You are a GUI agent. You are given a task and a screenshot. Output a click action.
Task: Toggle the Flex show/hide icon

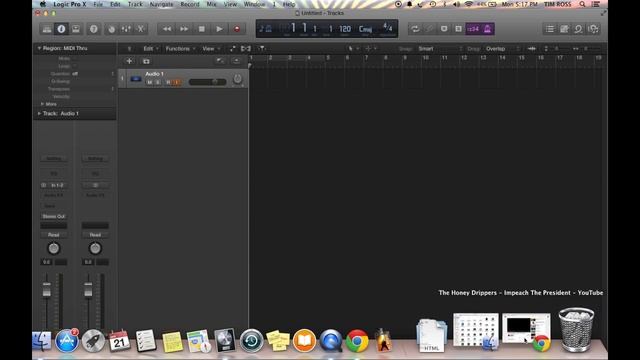pyautogui.click(x=246, y=49)
